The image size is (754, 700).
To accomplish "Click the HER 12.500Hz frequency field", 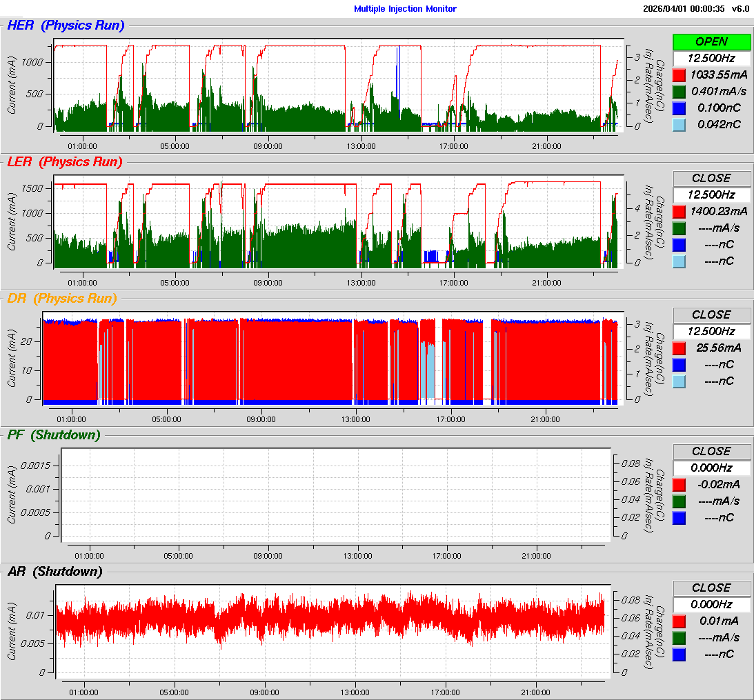I will [711, 58].
